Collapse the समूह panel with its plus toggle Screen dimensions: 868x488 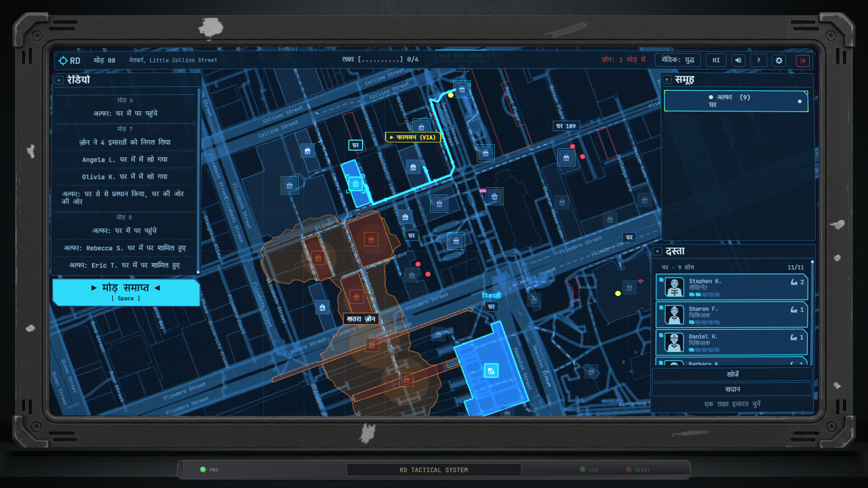[667, 80]
